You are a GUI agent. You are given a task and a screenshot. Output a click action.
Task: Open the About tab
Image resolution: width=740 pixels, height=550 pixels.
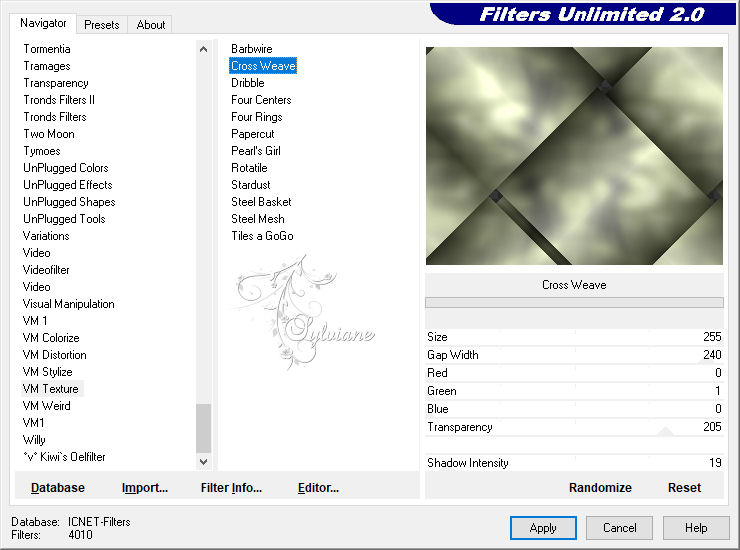tap(151, 25)
